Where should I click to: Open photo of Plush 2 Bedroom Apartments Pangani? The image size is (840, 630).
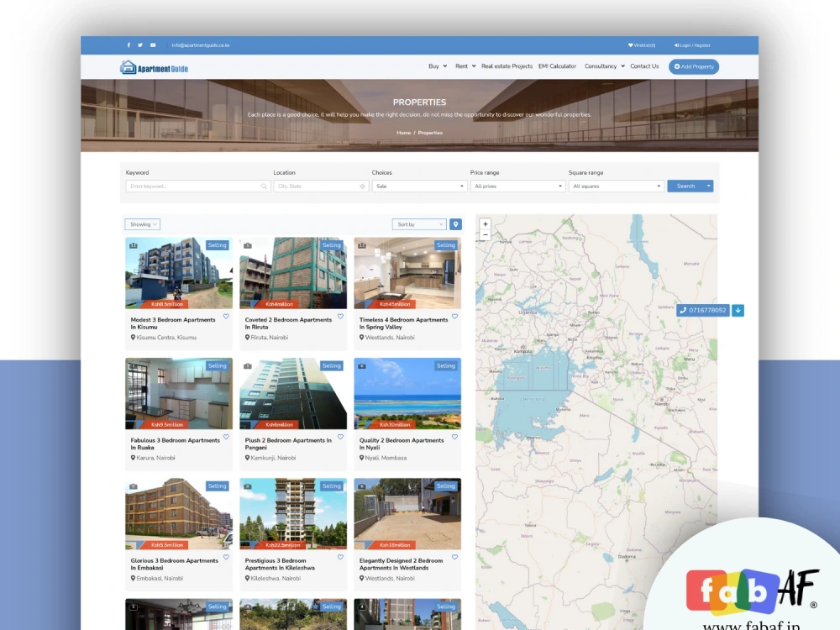[293, 393]
